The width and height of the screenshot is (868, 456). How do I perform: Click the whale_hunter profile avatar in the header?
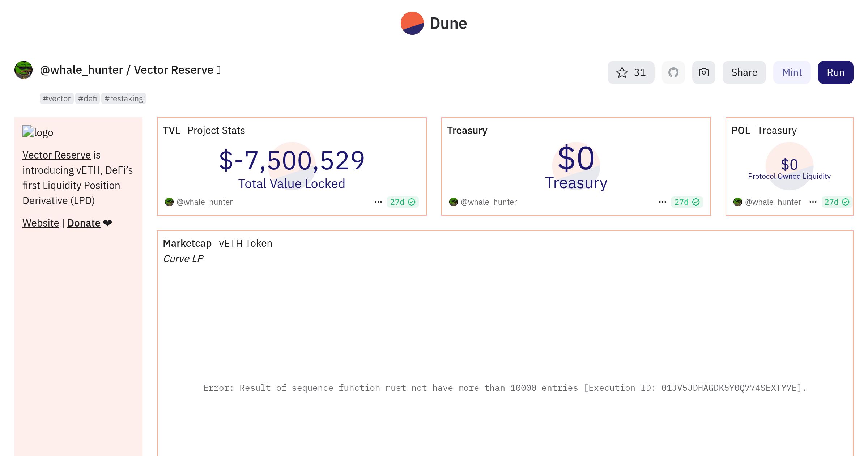click(x=24, y=70)
